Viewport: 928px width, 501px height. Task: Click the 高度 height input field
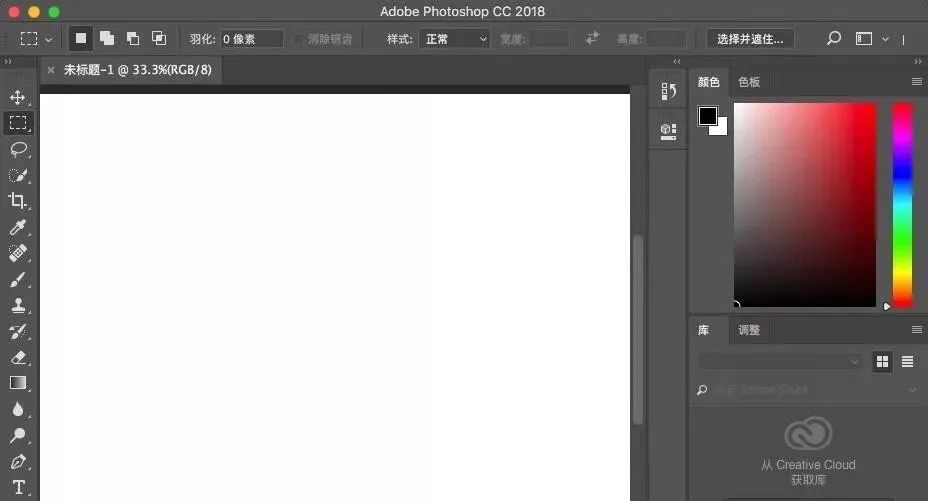[x=666, y=39]
